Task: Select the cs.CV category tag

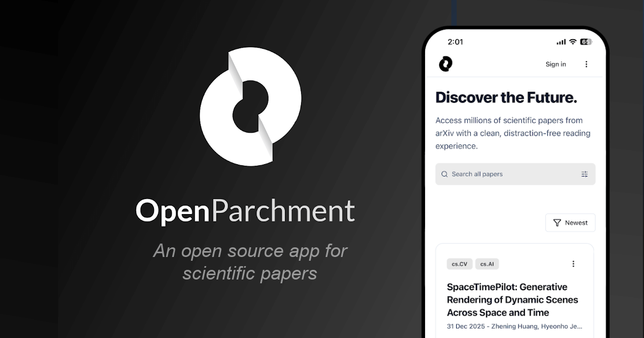Action: point(459,264)
